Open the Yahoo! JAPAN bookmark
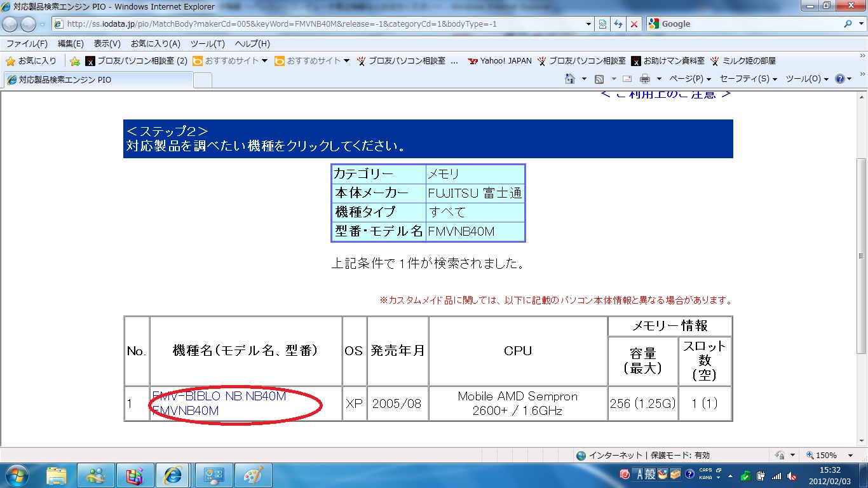868x488 pixels. coord(499,61)
